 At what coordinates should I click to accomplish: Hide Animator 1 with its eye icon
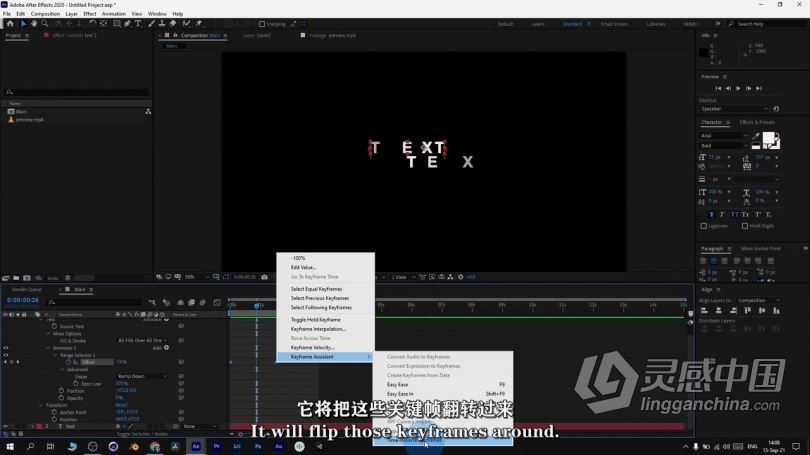6,348
